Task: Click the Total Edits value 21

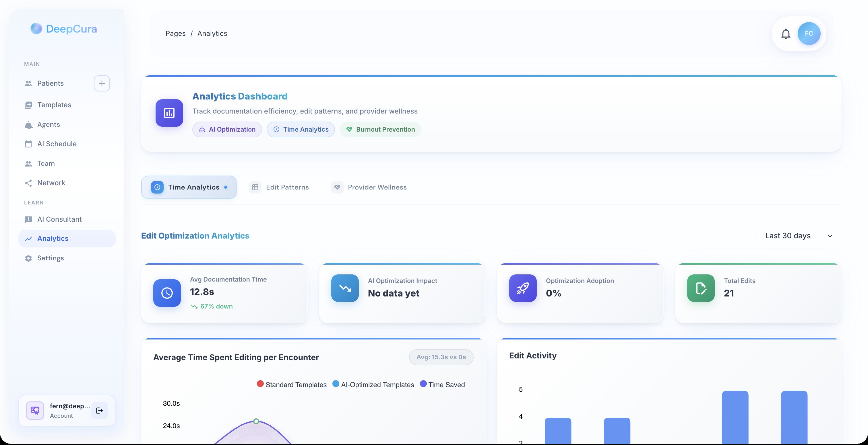Action: click(729, 294)
